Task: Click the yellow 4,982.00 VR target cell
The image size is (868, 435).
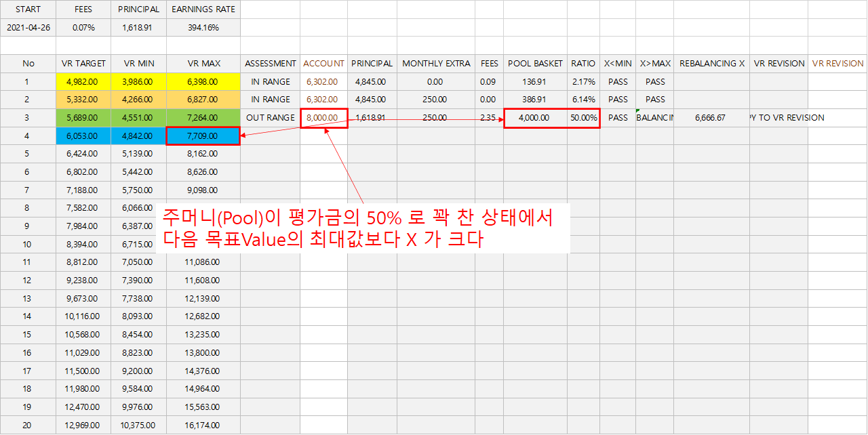Action: coord(83,82)
